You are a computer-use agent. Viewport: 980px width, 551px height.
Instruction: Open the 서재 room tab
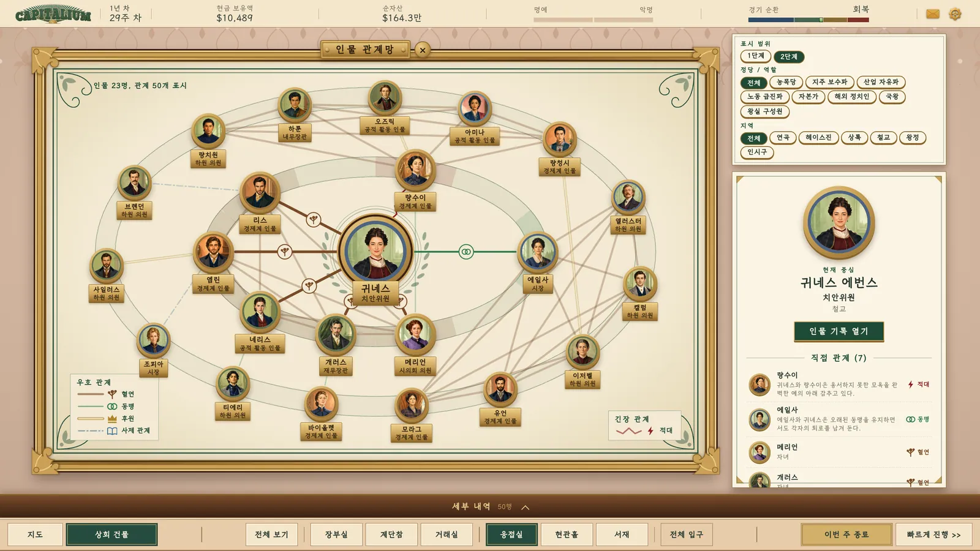coord(622,534)
